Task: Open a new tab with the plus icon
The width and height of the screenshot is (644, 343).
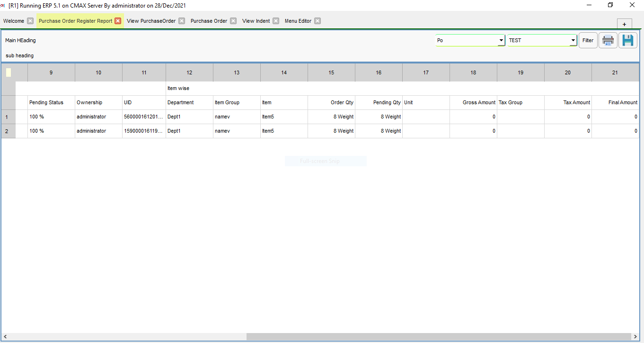Action: coord(624,24)
